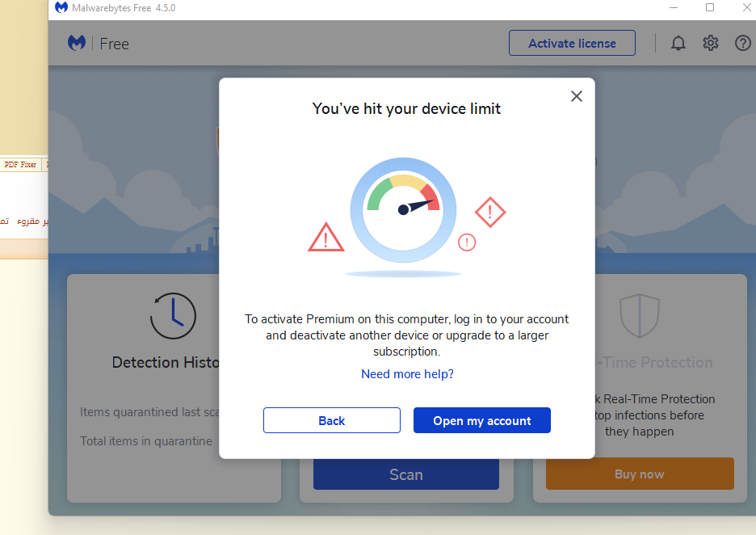Click the Free edition label
Screen dimensions: 756x535
(114, 44)
